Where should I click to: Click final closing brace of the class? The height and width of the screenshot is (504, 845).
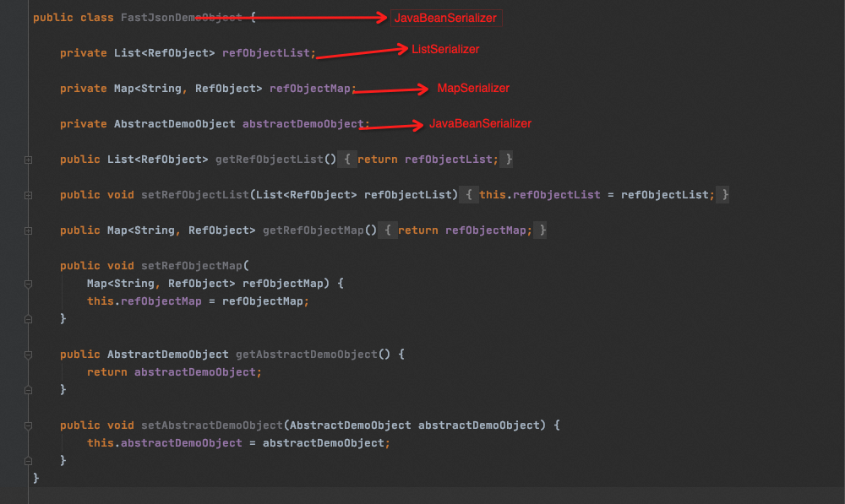click(35, 478)
